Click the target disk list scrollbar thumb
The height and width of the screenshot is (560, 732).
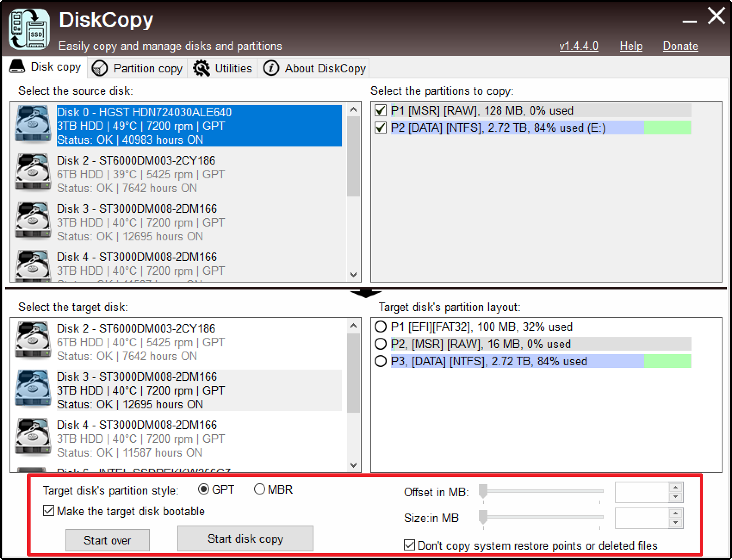tap(354, 373)
